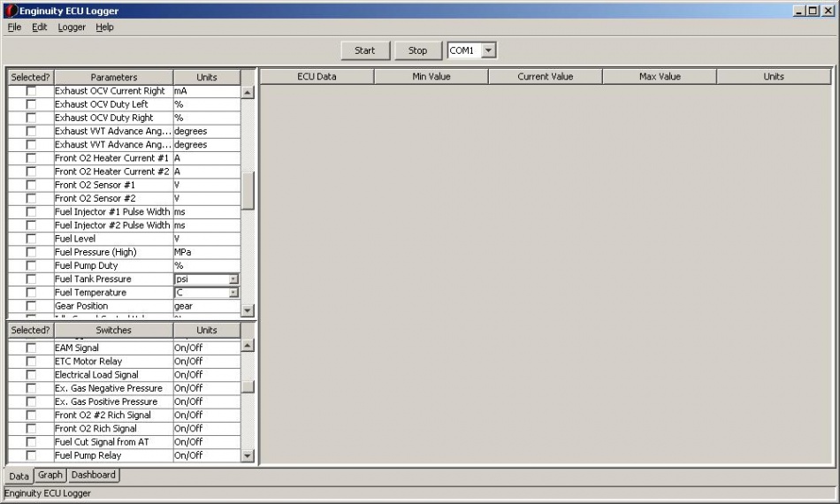Click Switches list scroll up arrow
840x504 pixels.
tap(248, 346)
